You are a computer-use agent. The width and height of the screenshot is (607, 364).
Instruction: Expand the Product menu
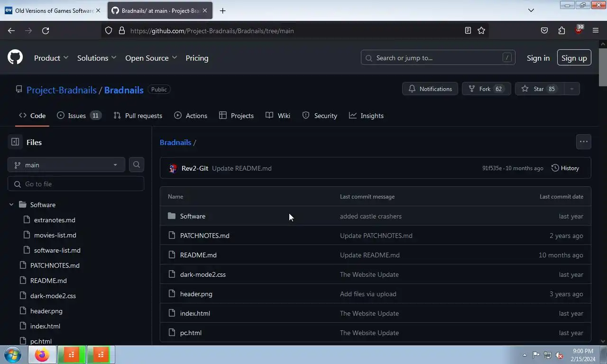[x=51, y=58]
